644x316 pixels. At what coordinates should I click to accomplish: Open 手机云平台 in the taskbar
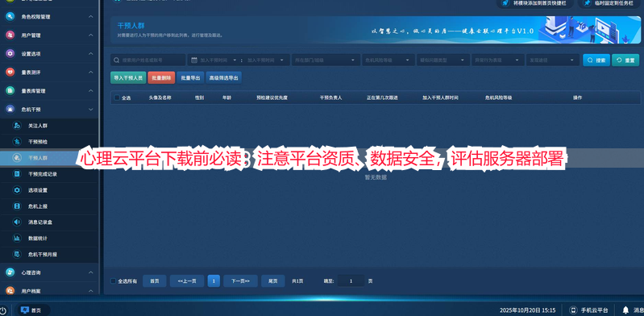click(x=588, y=310)
